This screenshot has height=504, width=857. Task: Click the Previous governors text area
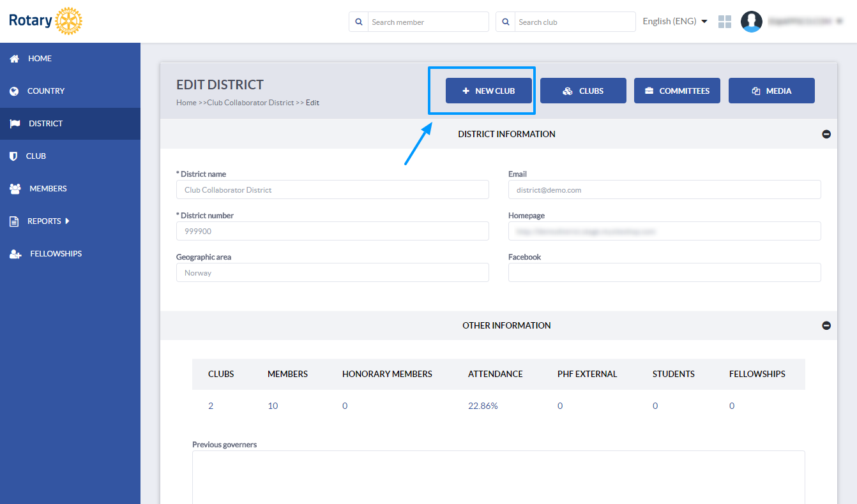pos(499,477)
